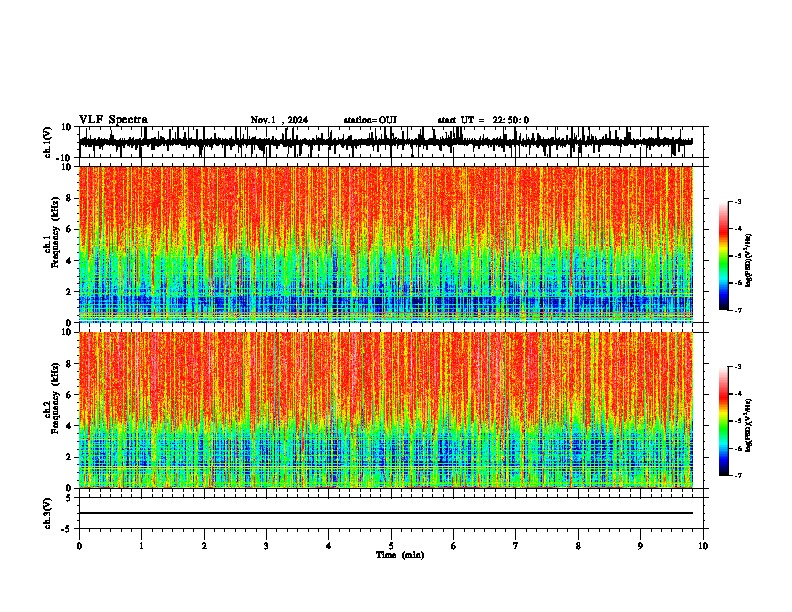The height and width of the screenshot is (612, 792).
Task: Click the ch.1 spectrogram color scale bar
Action: click(x=724, y=256)
